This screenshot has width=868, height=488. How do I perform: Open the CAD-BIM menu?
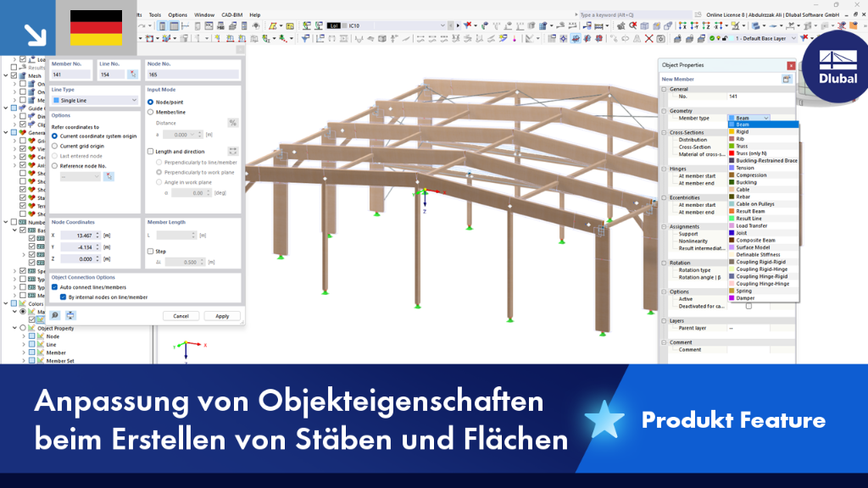click(232, 15)
